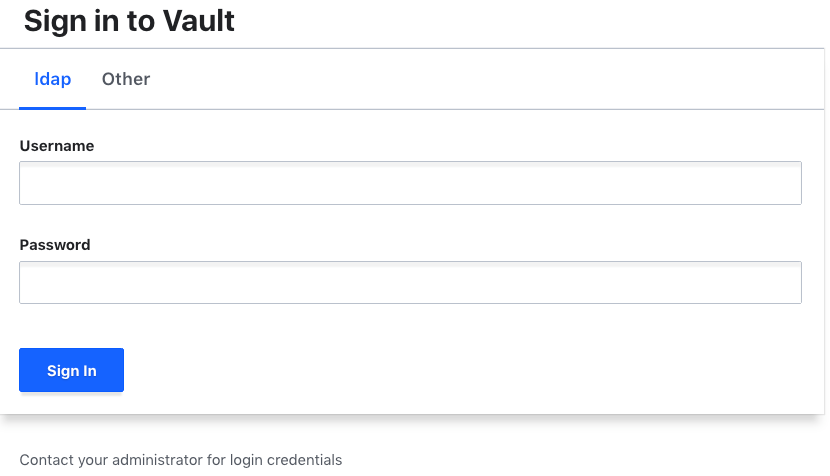Choose the ldap auth tab
This screenshot has height=476, width=830.
point(52,79)
